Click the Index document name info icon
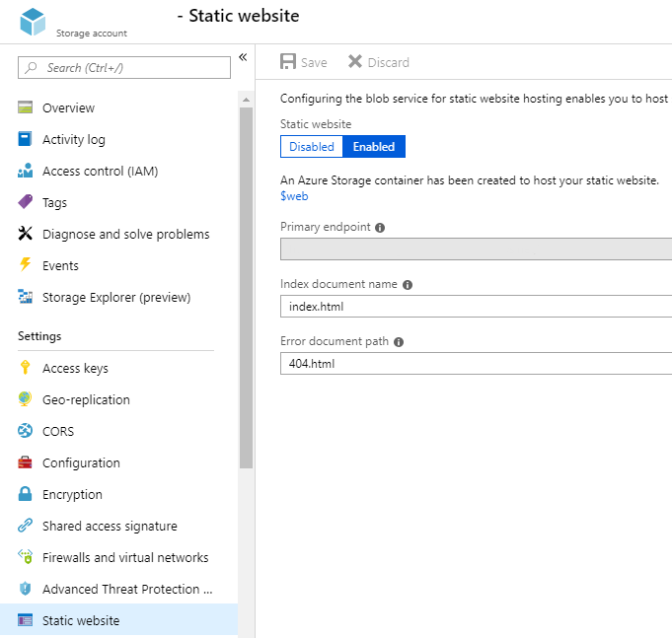 [x=408, y=285]
